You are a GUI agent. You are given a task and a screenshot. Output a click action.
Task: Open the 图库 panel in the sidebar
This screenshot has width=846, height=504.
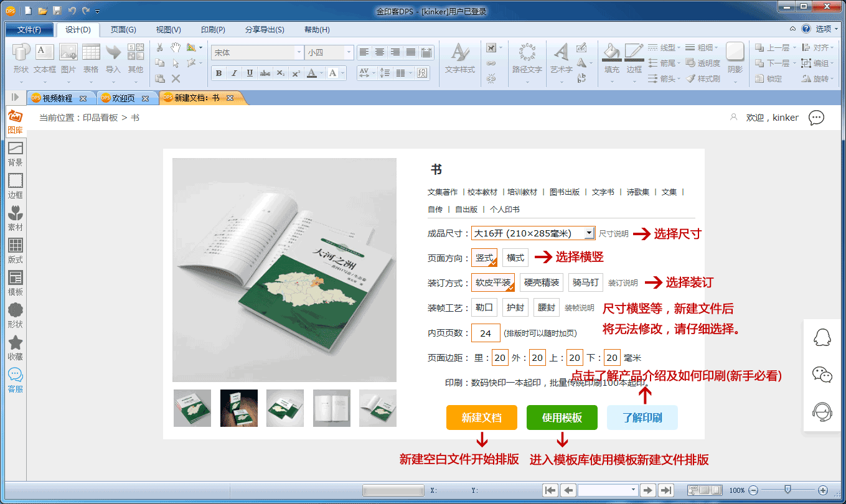click(15, 121)
